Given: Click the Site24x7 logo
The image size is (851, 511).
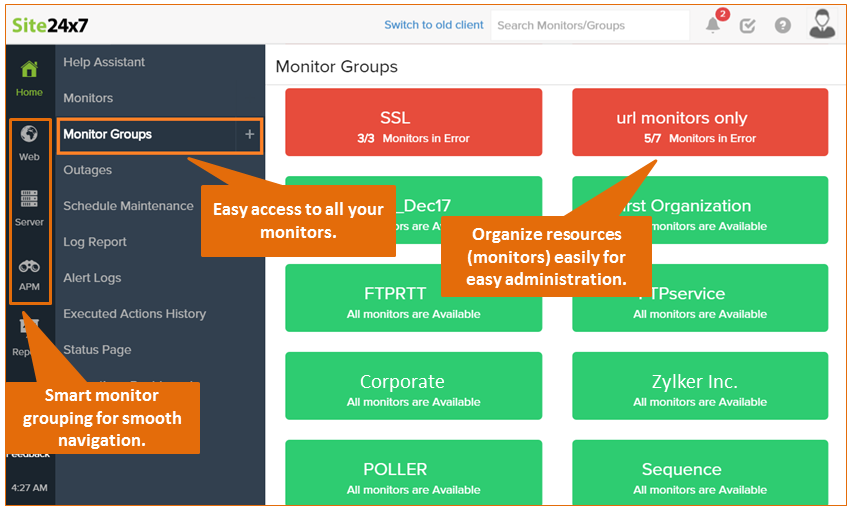Looking at the screenshot, I should click(x=50, y=25).
